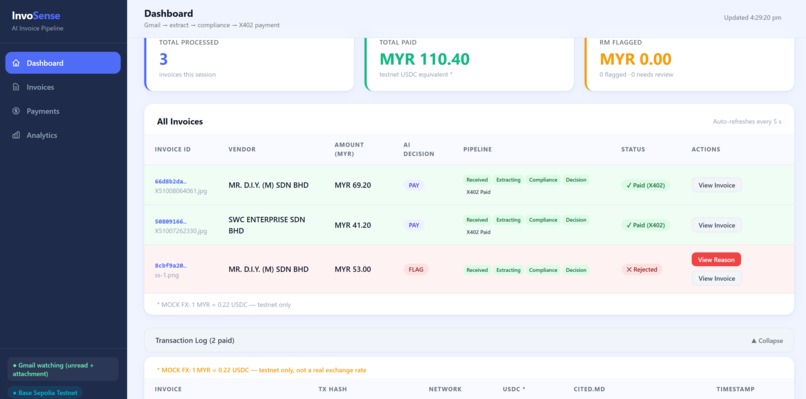The height and width of the screenshot is (399, 806).
Task: View Invoice for SWC ENTERPRISE row
Action: (x=717, y=225)
